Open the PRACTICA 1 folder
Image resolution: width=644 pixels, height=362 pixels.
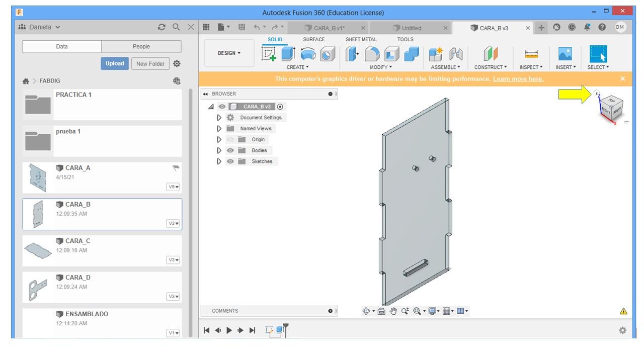102,104
